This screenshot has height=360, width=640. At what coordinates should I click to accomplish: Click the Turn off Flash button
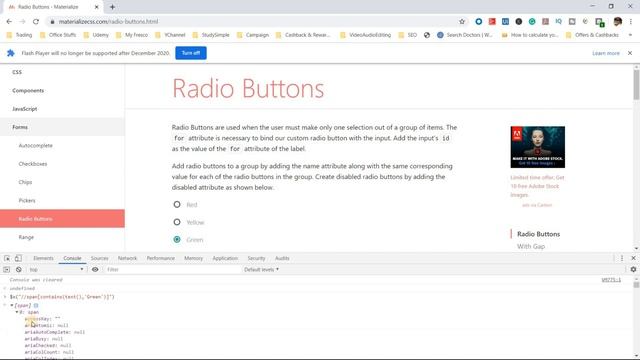click(191, 53)
